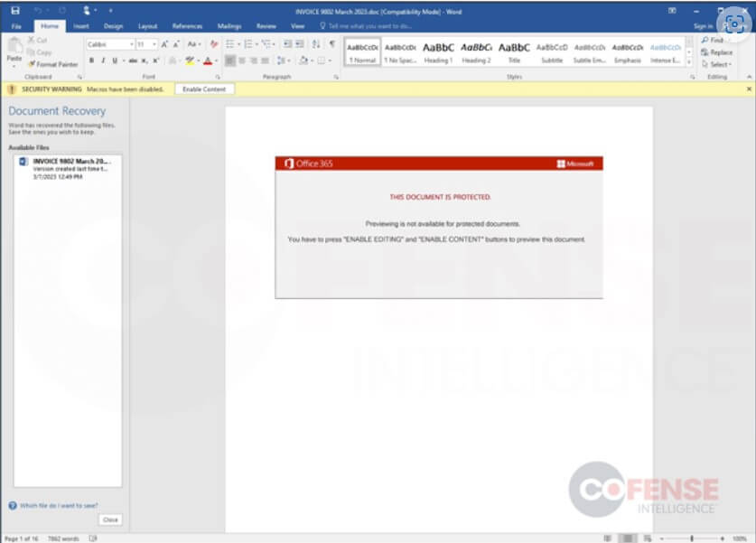Decrease font size with the Shrink Font icon
This screenshot has height=543, width=756.
[176, 44]
